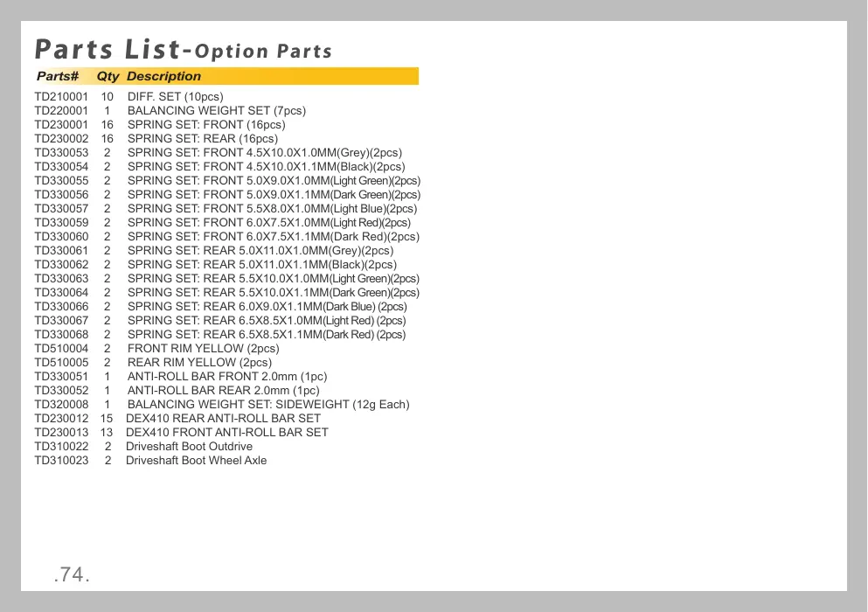Click 'SPRING SET: REAR (16pcs)' description
The width and height of the screenshot is (868, 612).
click(x=203, y=138)
